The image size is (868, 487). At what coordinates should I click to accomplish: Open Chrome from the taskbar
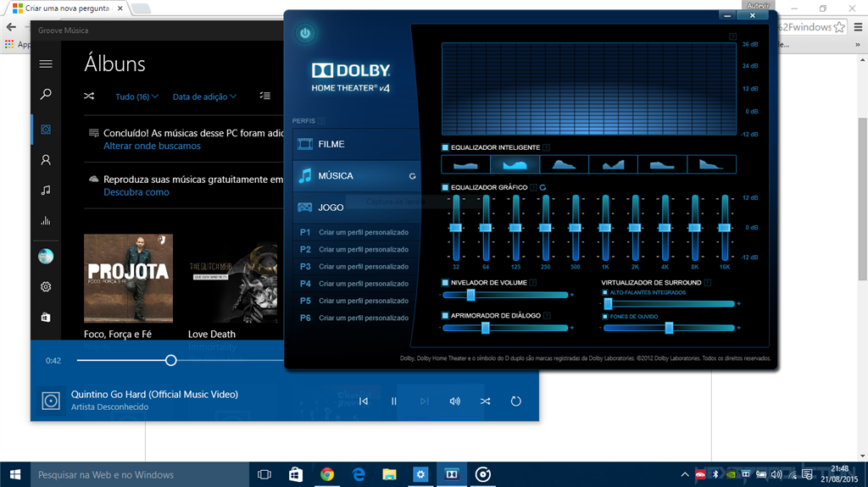[x=327, y=475]
